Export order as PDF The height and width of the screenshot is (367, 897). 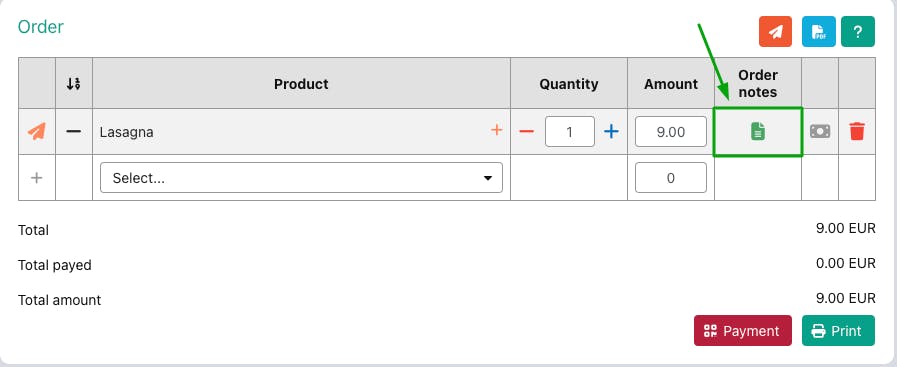(819, 31)
